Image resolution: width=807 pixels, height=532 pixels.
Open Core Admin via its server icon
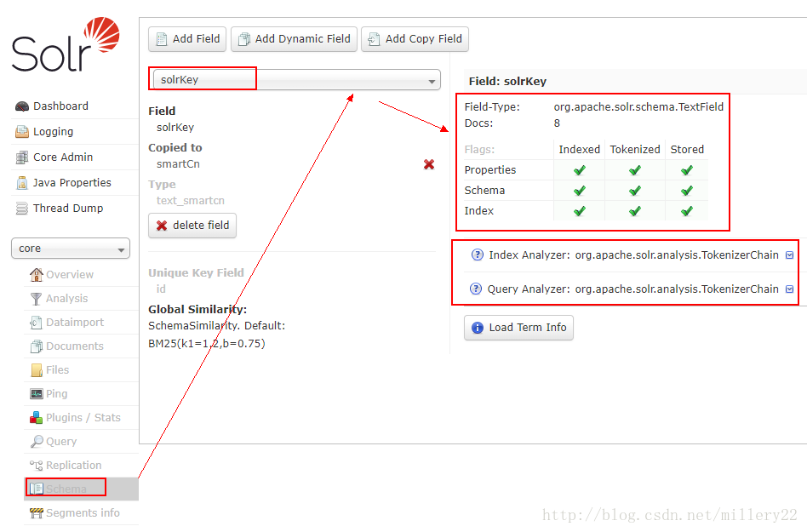tap(22, 157)
